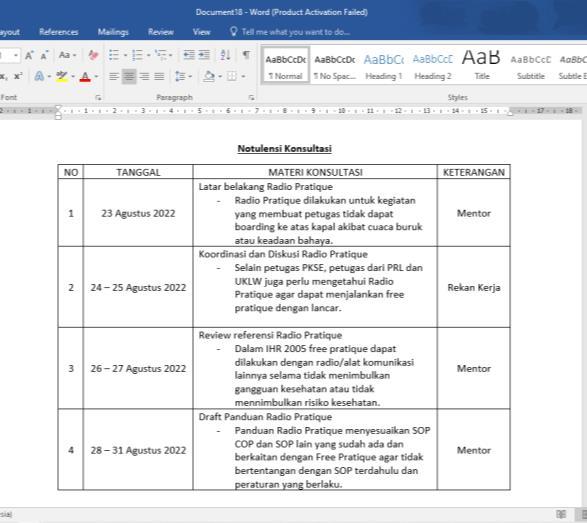Switch to the Review tab

coord(161,32)
